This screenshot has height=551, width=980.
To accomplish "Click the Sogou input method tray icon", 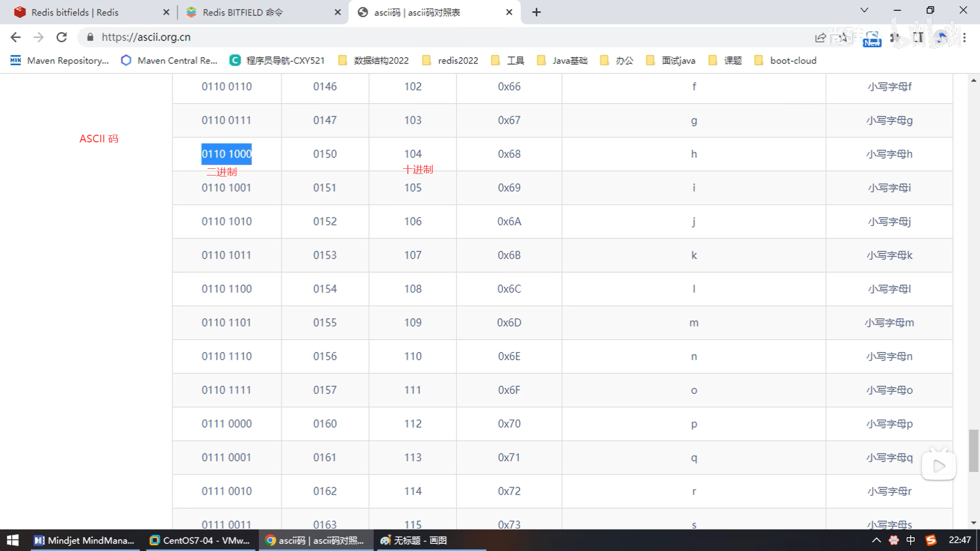I will click(931, 540).
